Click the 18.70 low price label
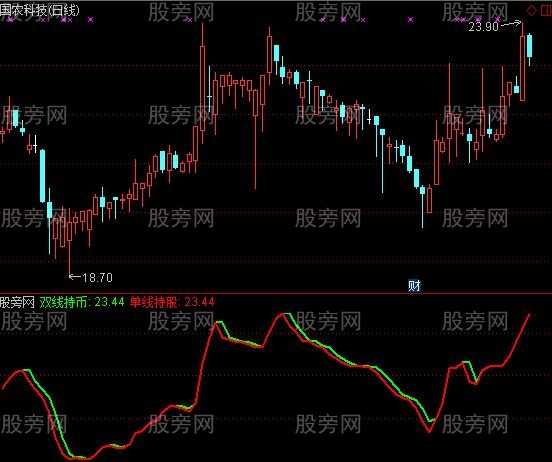This screenshot has width=552, height=462. (97, 277)
